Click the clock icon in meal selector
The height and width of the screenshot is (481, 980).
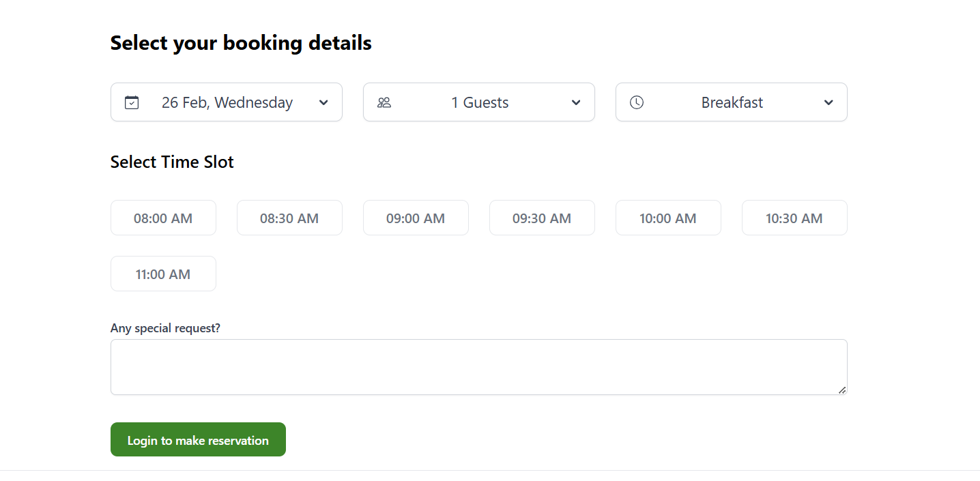click(x=637, y=102)
